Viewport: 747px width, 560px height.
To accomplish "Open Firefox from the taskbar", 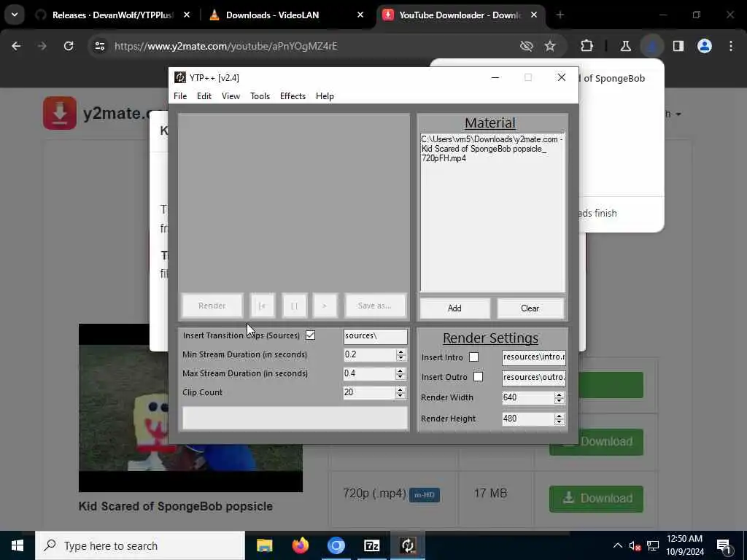I will coord(300,545).
